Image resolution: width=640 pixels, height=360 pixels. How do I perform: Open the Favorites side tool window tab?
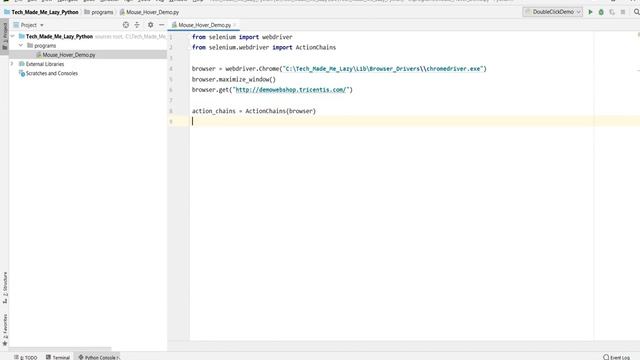pyautogui.click(x=5, y=330)
